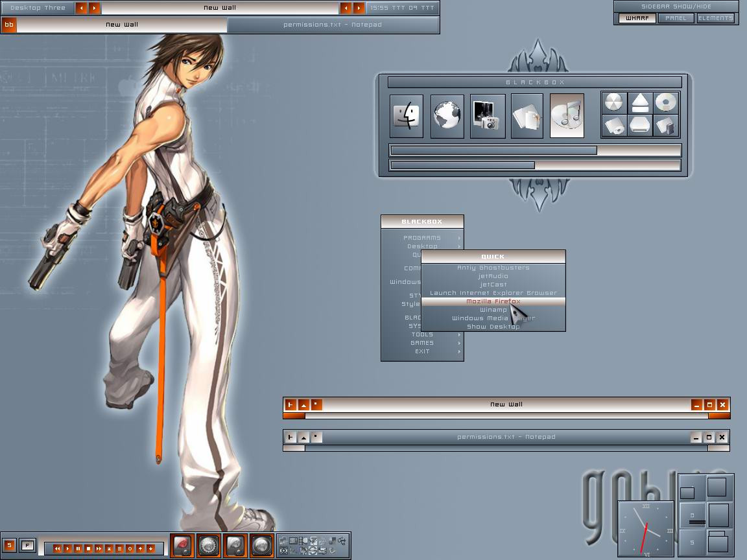
Task: Click the orange 'S' button at bottom-left
Action: tap(9, 545)
